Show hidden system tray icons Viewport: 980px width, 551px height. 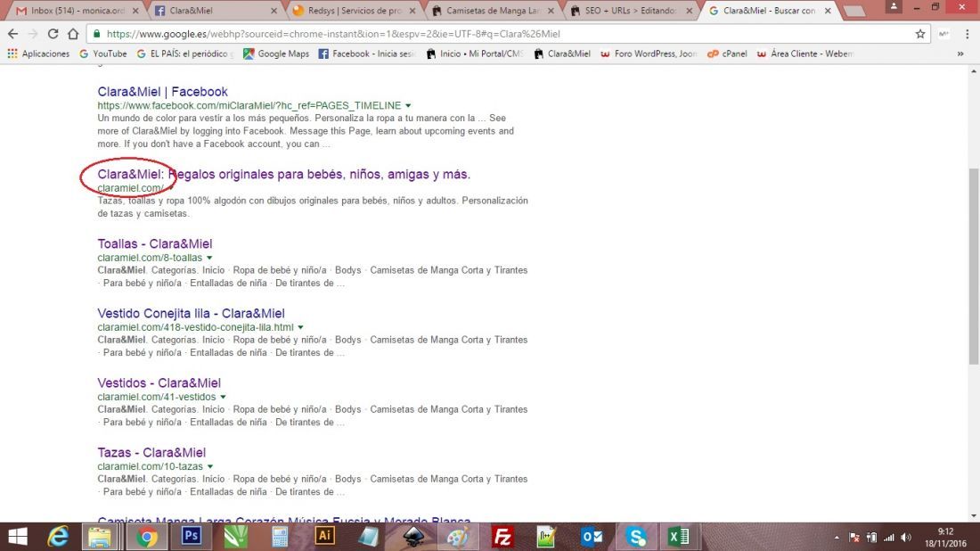click(837, 538)
